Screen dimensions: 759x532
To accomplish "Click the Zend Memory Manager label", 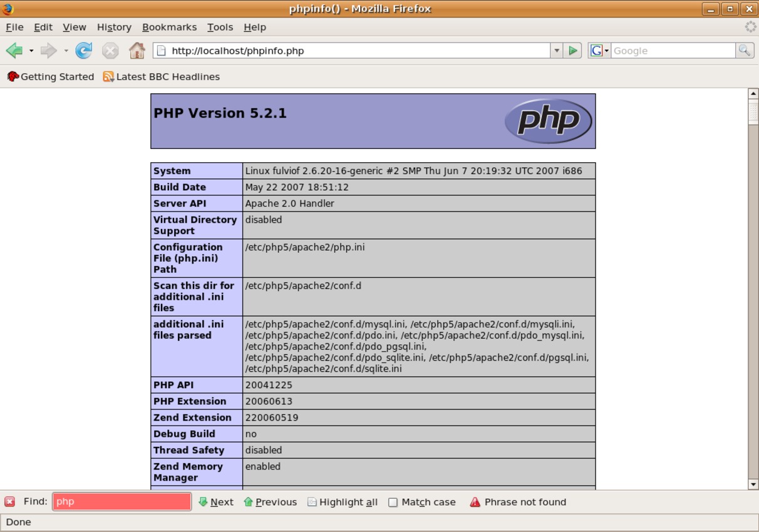I will (x=188, y=472).
